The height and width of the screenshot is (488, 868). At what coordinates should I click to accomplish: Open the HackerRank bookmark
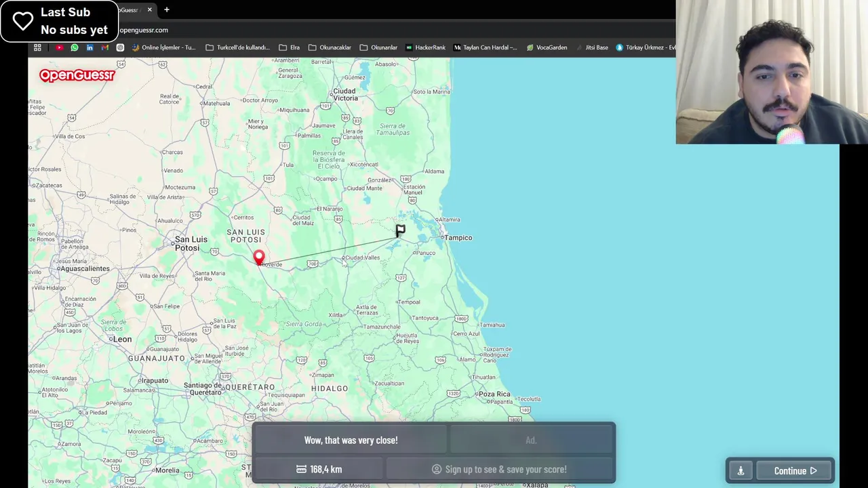(425, 47)
